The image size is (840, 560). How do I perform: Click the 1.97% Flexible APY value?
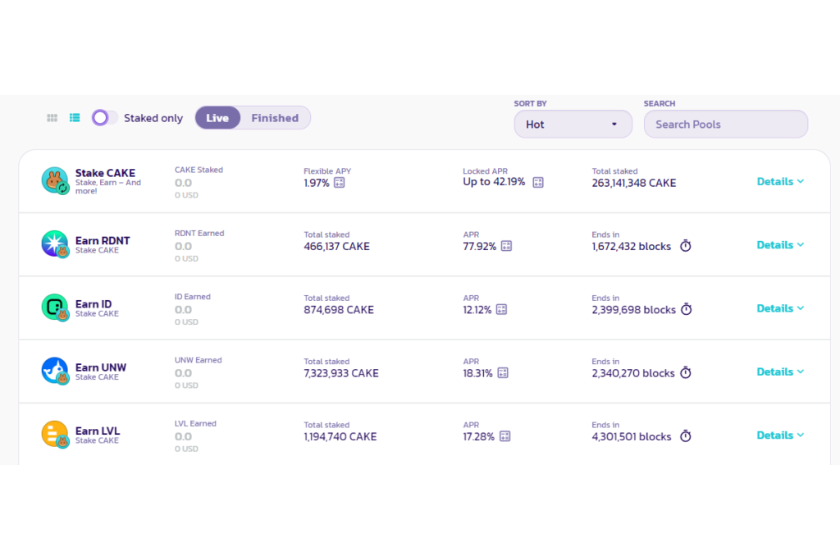coord(316,183)
